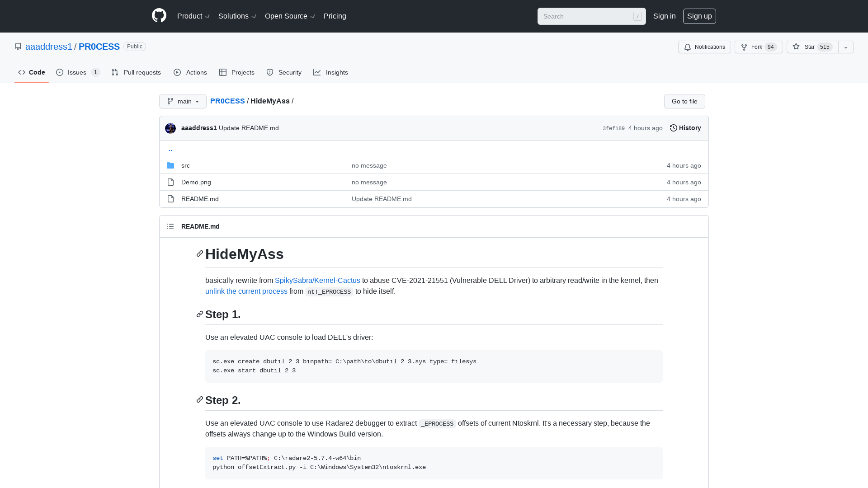Open the SpikySabra/Kernel-Cactus link
Image resolution: width=868 pixels, height=488 pixels.
click(317, 280)
